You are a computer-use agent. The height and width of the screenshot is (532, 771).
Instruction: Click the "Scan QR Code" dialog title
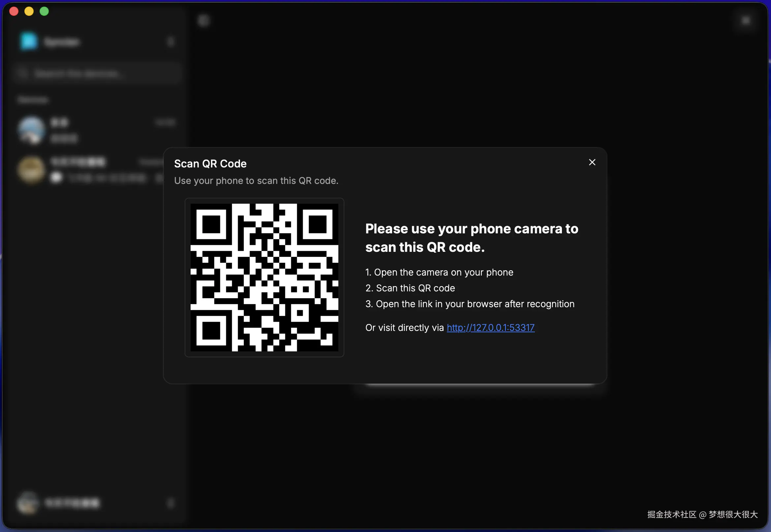[x=210, y=164]
